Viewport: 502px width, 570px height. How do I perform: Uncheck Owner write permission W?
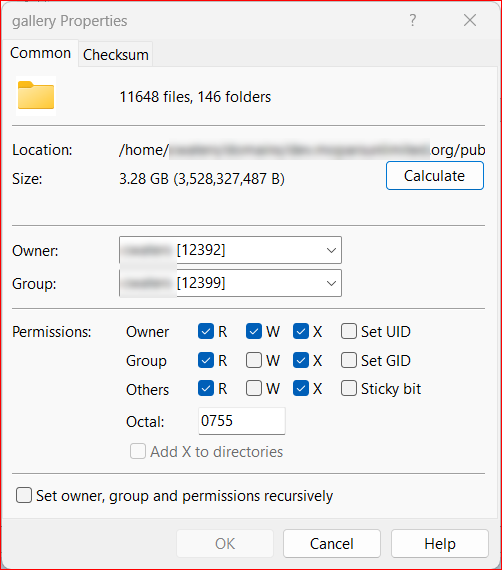coord(254,332)
